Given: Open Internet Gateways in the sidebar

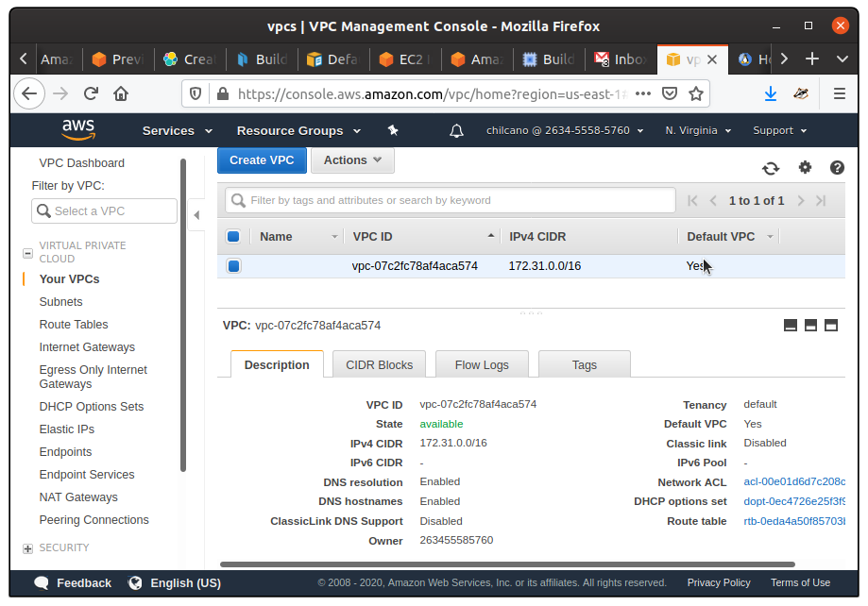Looking at the screenshot, I should (x=87, y=347).
